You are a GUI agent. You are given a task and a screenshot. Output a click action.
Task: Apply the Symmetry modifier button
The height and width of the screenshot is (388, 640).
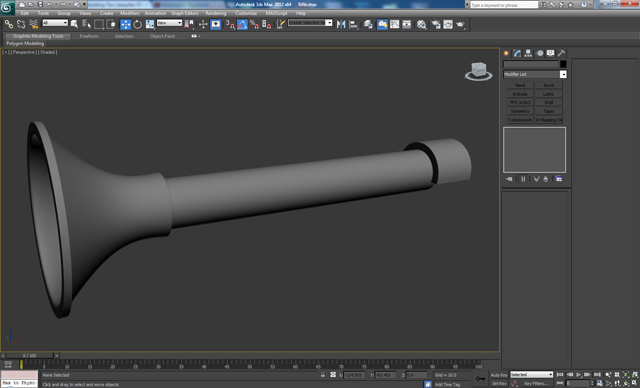(x=520, y=111)
